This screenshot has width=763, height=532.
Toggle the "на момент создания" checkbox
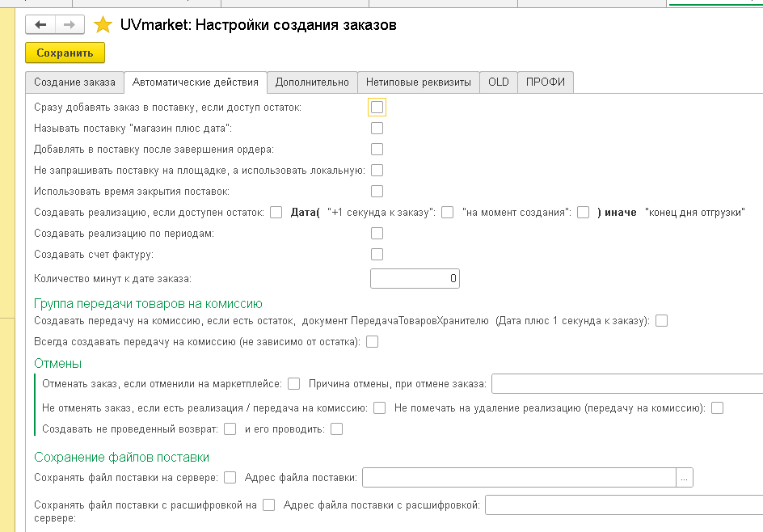(x=583, y=212)
